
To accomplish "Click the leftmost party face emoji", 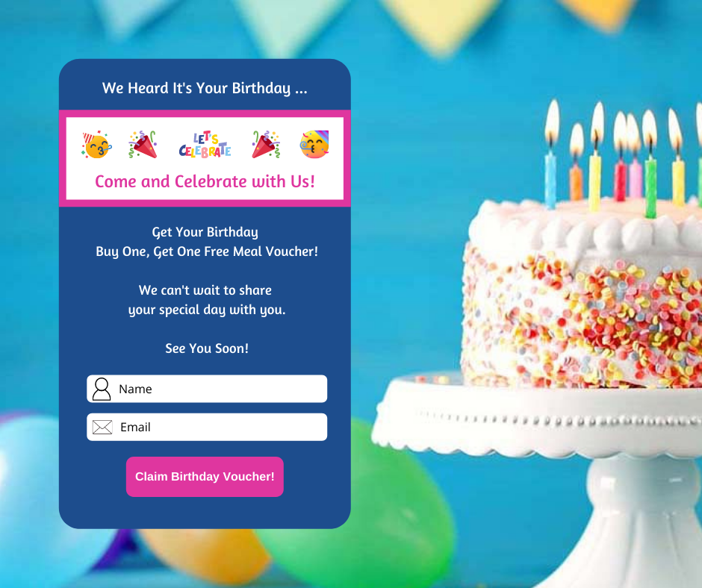I will tap(96, 145).
